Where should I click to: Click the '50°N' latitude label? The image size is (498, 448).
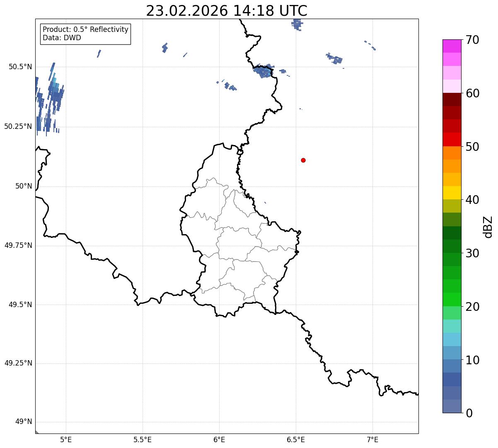(x=24, y=186)
